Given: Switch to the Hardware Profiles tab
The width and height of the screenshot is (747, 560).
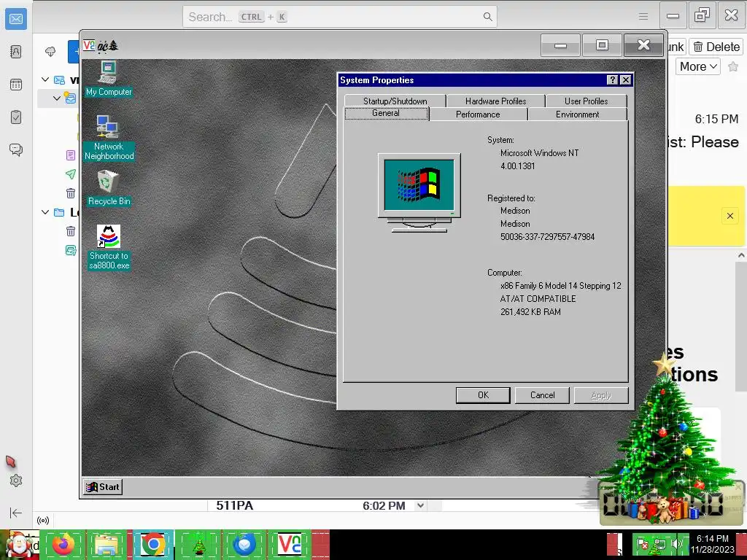Looking at the screenshot, I should [495, 101].
